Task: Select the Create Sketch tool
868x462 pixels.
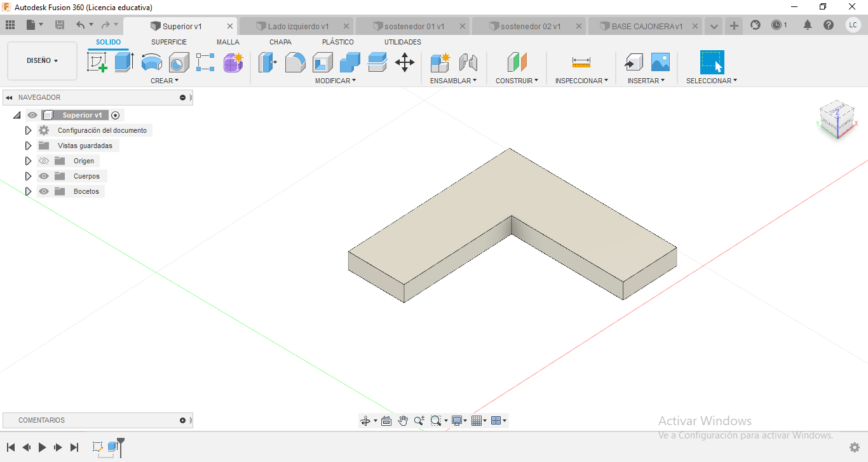Action: pos(97,62)
